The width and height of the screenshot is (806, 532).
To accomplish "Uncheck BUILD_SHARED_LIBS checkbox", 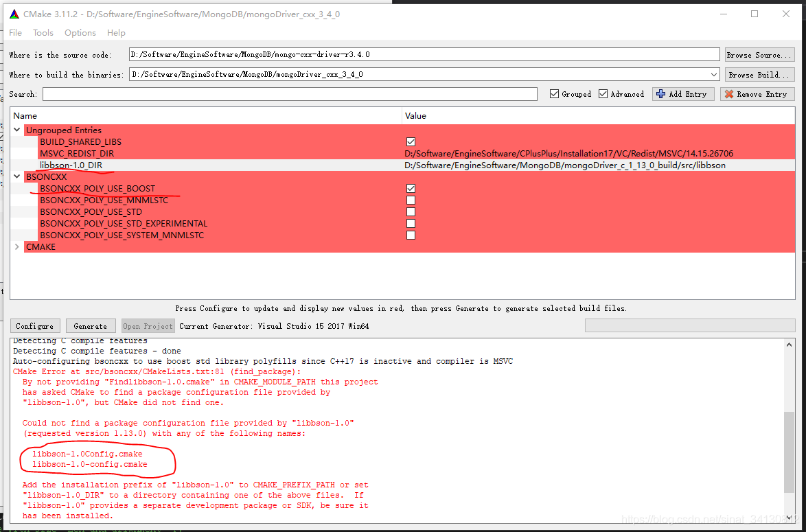I will (411, 142).
